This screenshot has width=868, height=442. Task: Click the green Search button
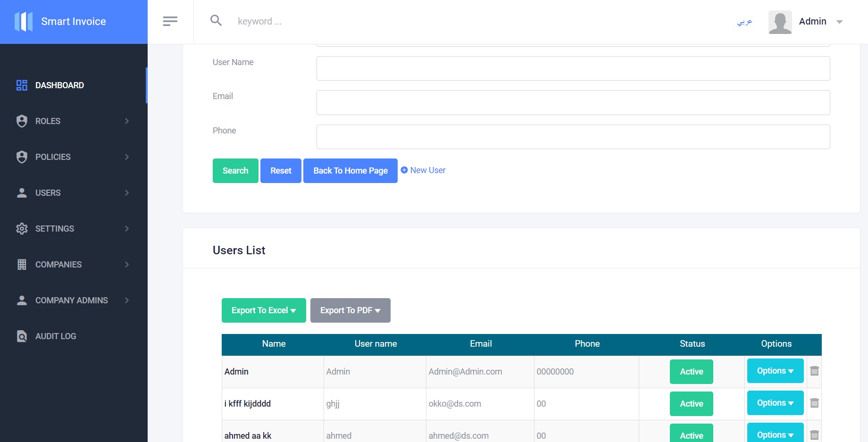tap(235, 171)
